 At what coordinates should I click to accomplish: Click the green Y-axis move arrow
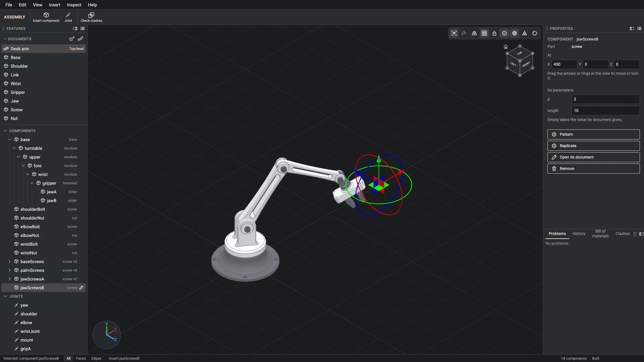[379, 160]
